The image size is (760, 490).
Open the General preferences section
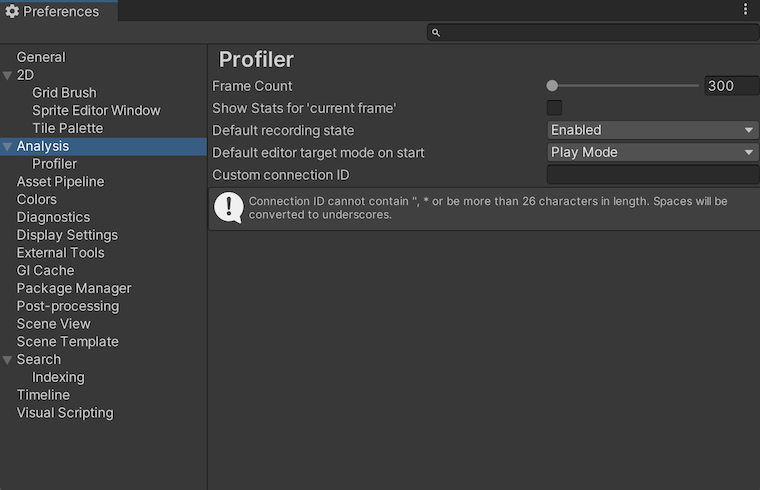(x=41, y=57)
